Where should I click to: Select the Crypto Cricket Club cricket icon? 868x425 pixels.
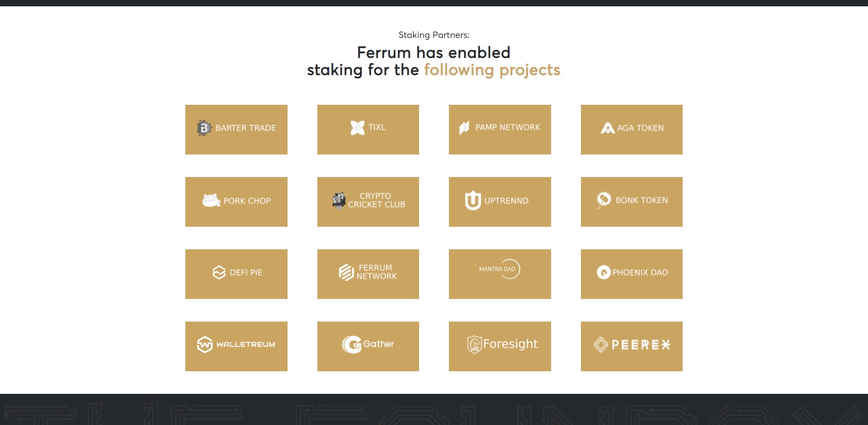point(338,200)
